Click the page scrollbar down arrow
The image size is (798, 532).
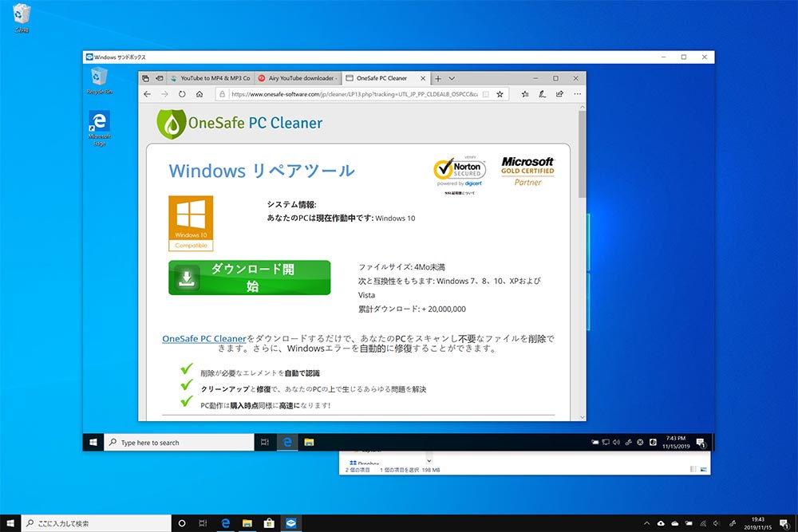582,417
